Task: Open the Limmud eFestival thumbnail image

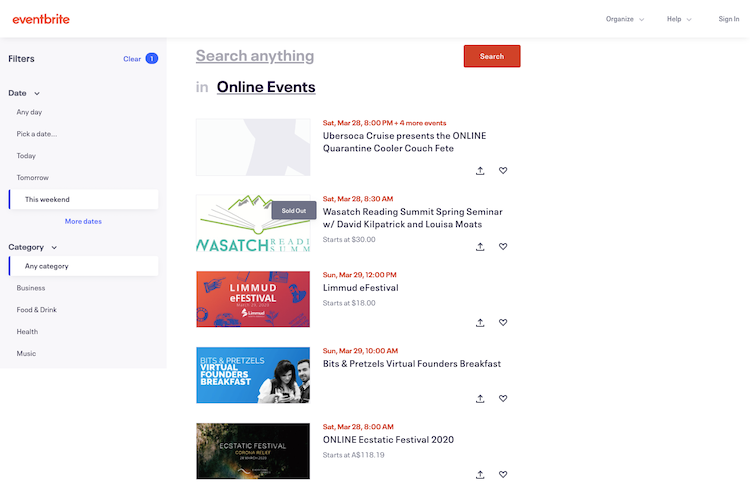Action: [253, 299]
